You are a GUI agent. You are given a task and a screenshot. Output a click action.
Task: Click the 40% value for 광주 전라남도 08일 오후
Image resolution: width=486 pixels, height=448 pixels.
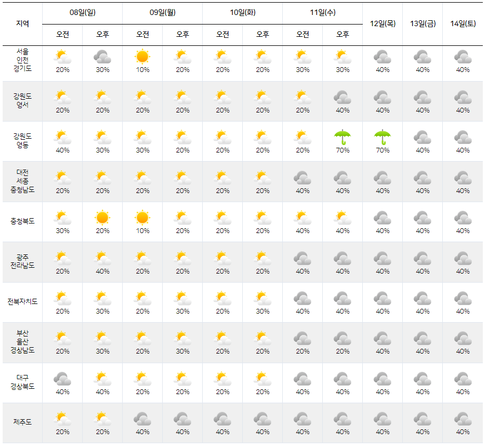pyautogui.click(x=102, y=271)
